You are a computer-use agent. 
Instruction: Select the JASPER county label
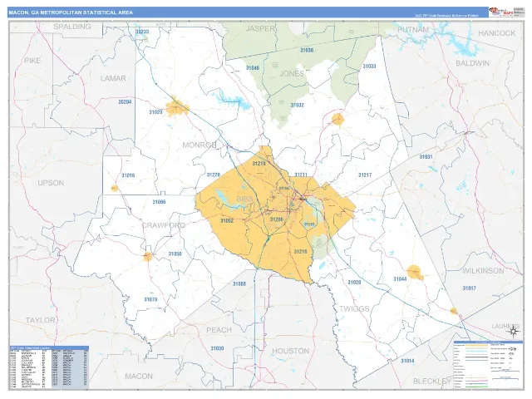click(260, 28)
